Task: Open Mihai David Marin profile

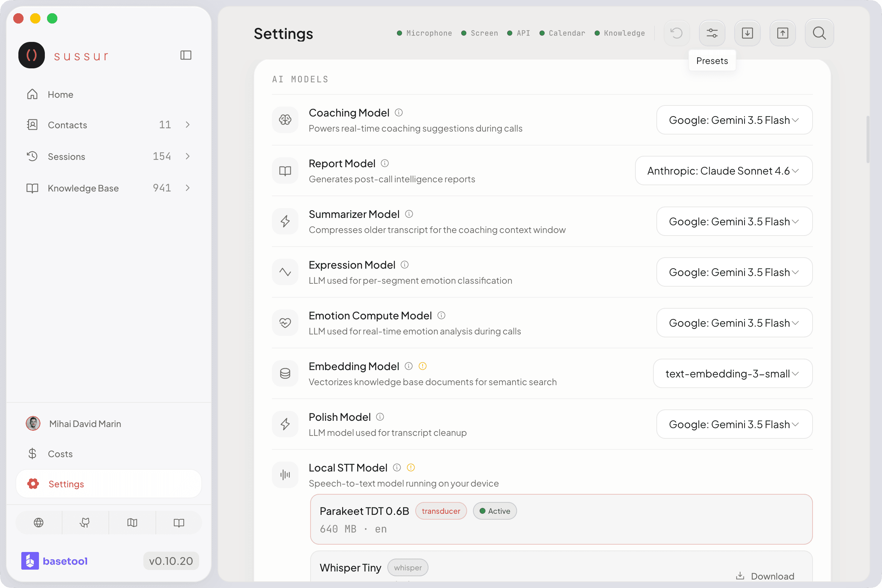Action: (x=109, y=424)
